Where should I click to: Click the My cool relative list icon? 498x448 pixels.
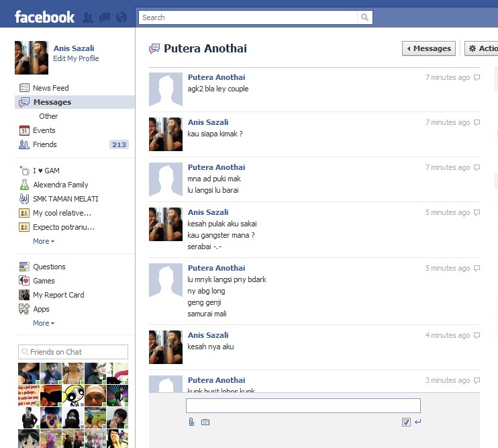point(24,213)
